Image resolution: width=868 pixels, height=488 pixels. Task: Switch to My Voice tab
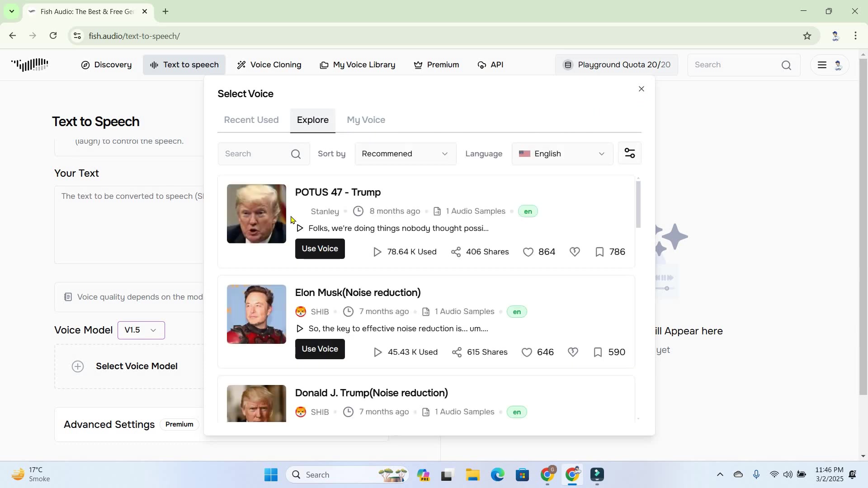click(366, 120)
